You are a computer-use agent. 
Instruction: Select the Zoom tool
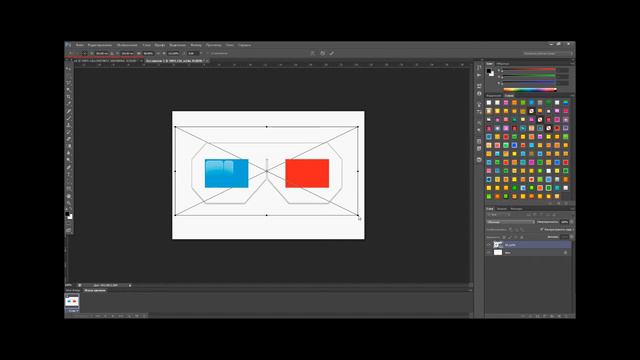pyautogui.click(x=68, y=203)
